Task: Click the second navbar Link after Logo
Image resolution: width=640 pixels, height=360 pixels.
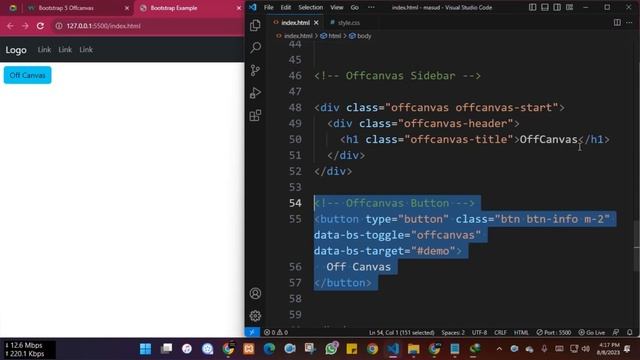Action: (x=65, y=50)
